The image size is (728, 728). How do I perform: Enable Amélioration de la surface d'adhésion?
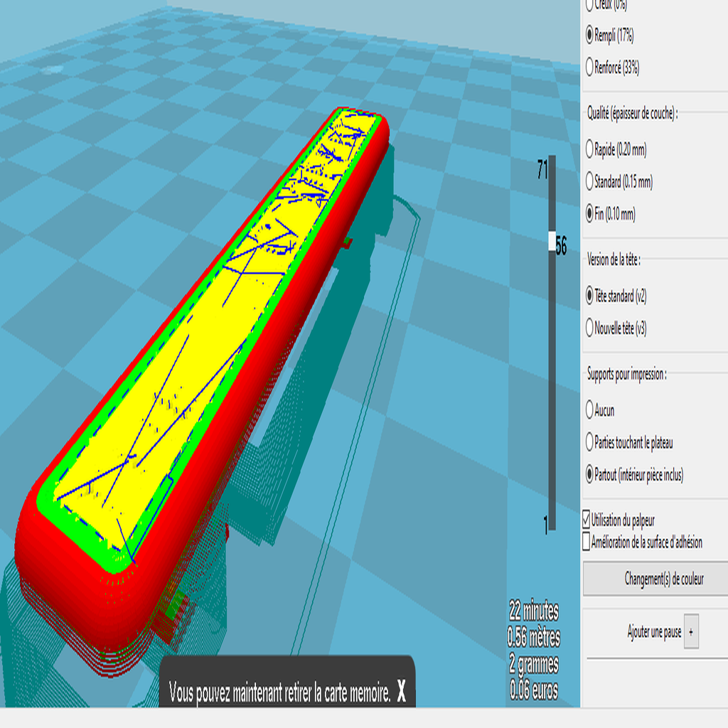coord(587,542)
